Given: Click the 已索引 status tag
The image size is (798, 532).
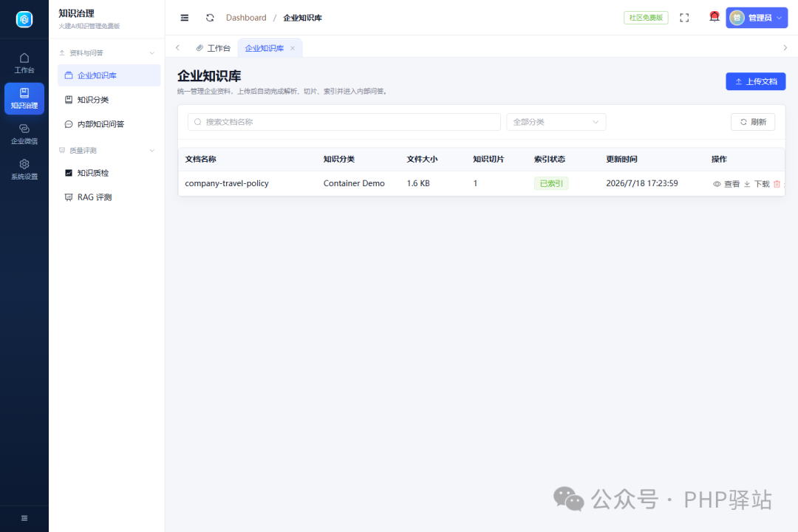Looking at the screenshot, I should coord(551,183).
